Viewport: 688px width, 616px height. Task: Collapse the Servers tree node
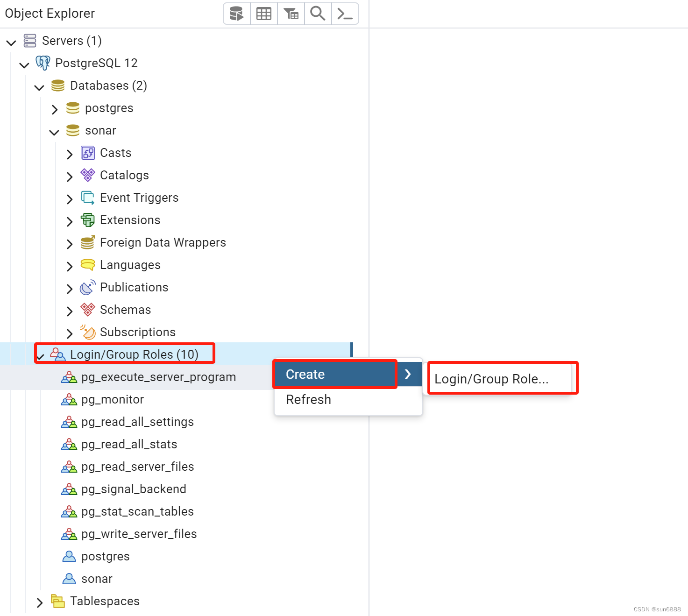coord(11,42)
